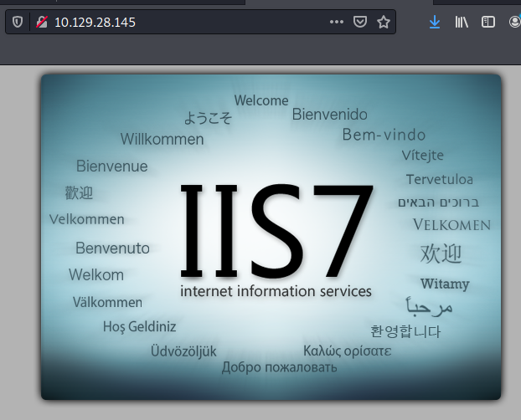
Task: Click the tracking protection shield icon
Action: click(18, 23)
